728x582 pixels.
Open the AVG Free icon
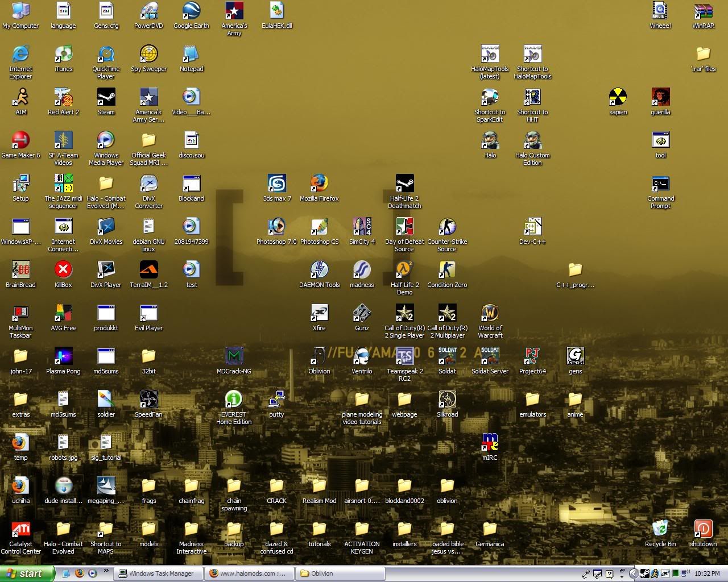[x=63, y=318]
